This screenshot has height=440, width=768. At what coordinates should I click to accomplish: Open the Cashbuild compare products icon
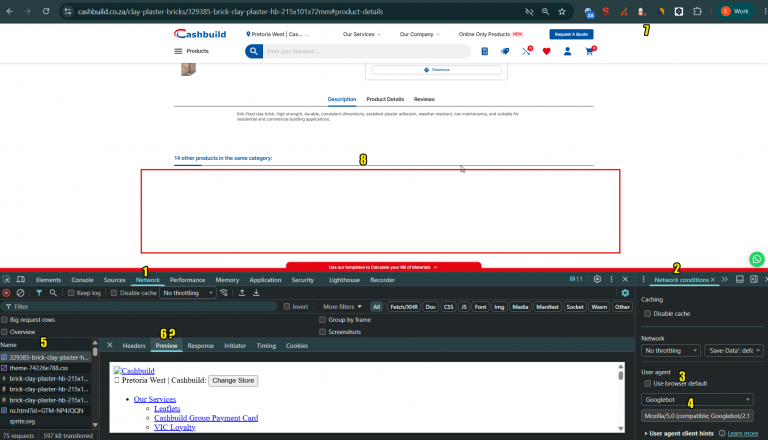(x=527, y=51)
